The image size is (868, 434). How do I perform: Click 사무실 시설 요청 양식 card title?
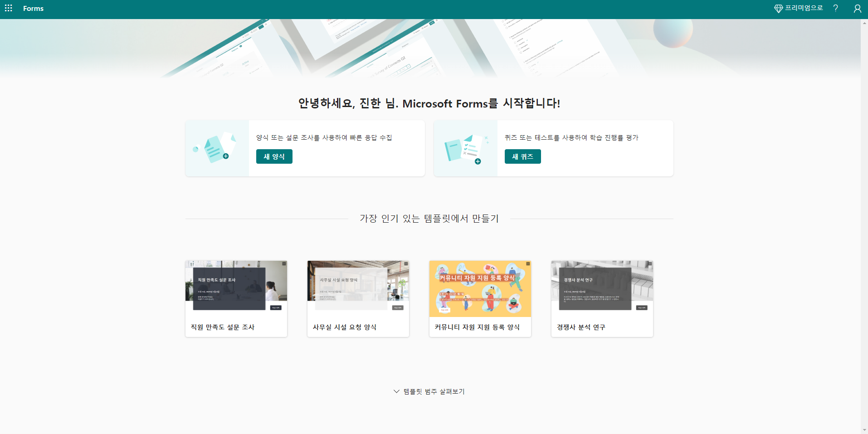pyautogui.click(x=345, y=327)
